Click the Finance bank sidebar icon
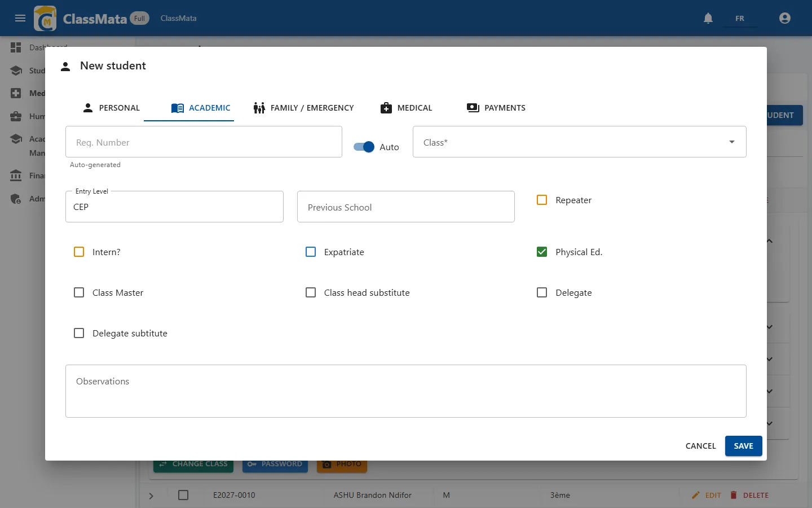 point(16,176)
